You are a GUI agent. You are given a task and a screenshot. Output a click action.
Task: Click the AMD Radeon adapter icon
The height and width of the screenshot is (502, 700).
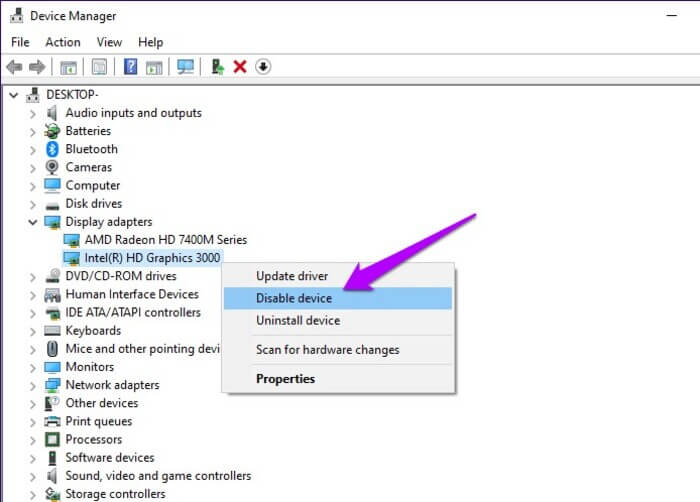[x=71, y=240]
